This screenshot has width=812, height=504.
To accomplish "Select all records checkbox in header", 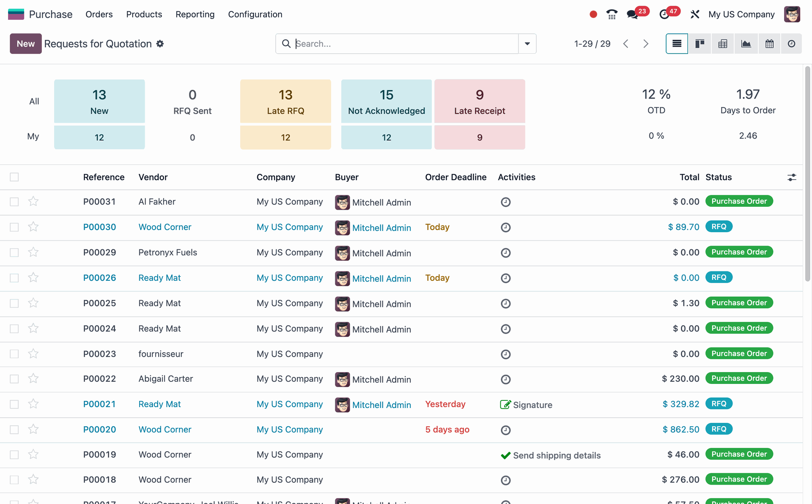I will click(14, 177).
